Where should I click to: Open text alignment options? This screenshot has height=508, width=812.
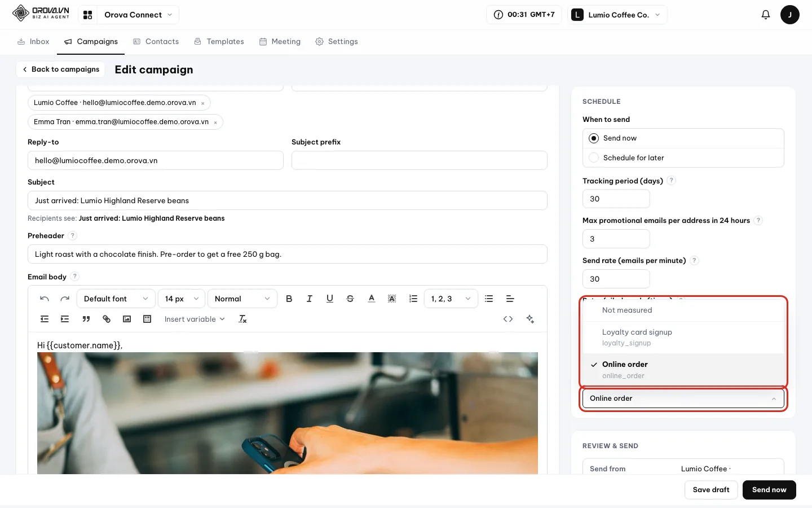coord(510,299)
